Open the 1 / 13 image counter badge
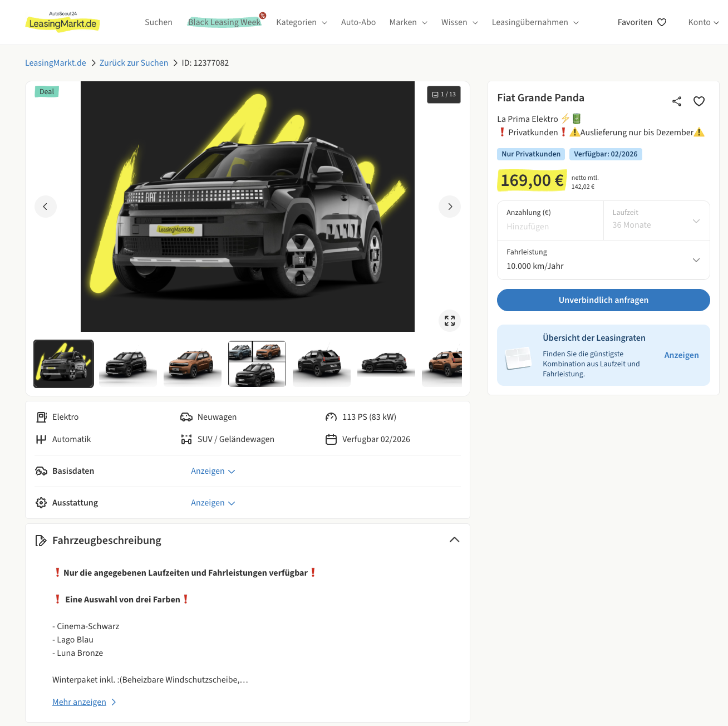 click(x=444, y=95)
